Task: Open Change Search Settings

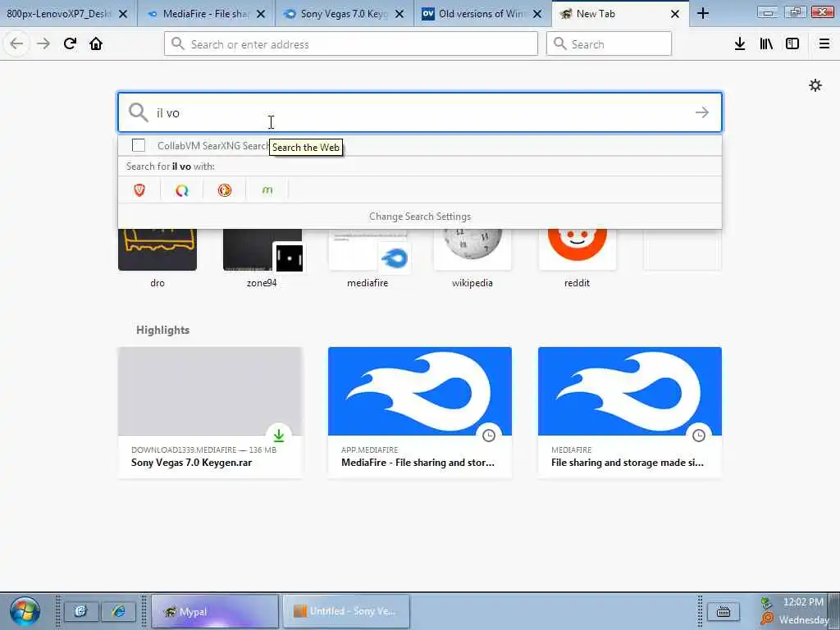Action: point(419,217)
